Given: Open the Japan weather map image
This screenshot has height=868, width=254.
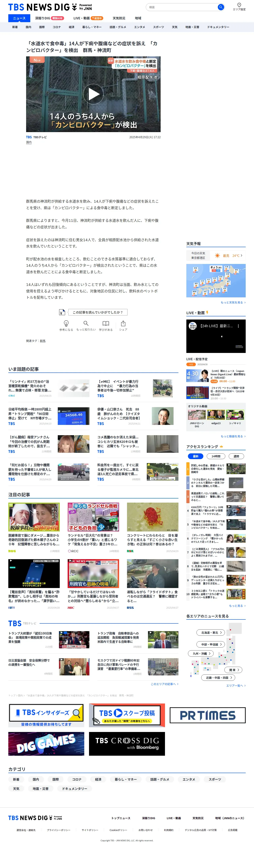Looking at the screenshot, I should 216,281.
